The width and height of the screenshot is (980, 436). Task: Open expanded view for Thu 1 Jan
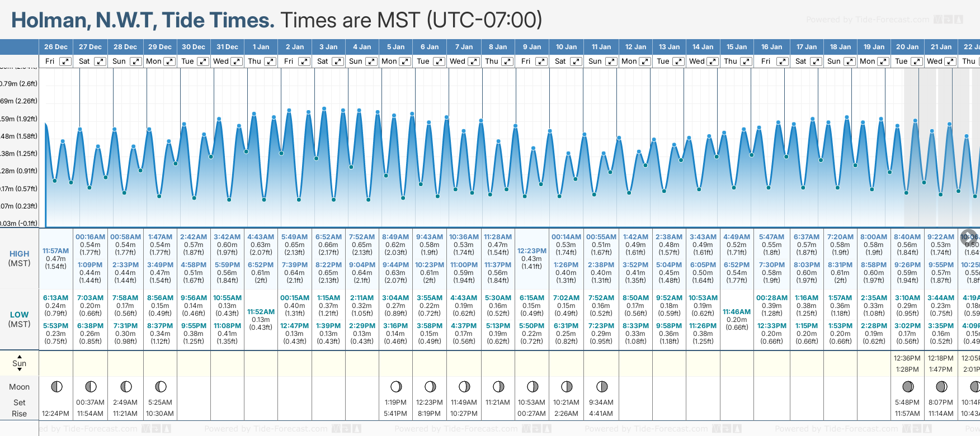click(270, 61)
